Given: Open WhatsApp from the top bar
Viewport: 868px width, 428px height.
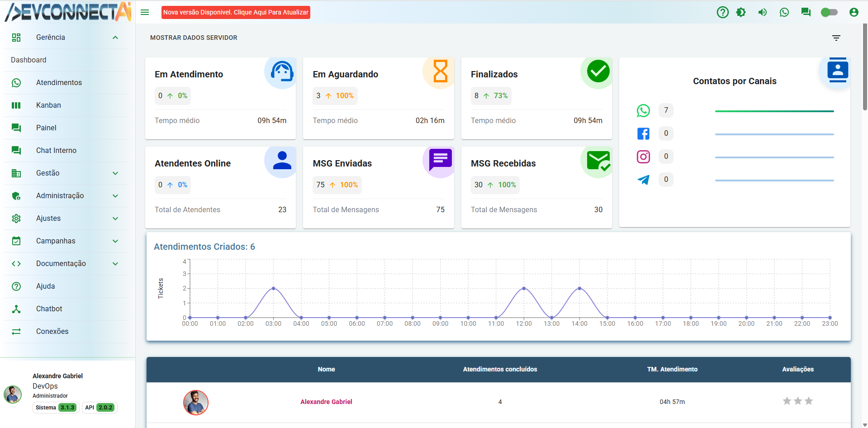Looking at the screenshot, I should [784, 12].
